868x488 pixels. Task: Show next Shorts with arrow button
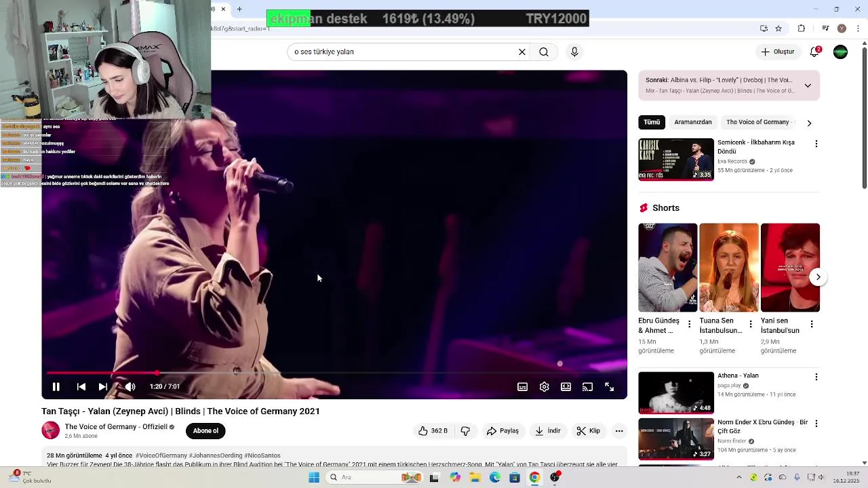pos(818,277)
